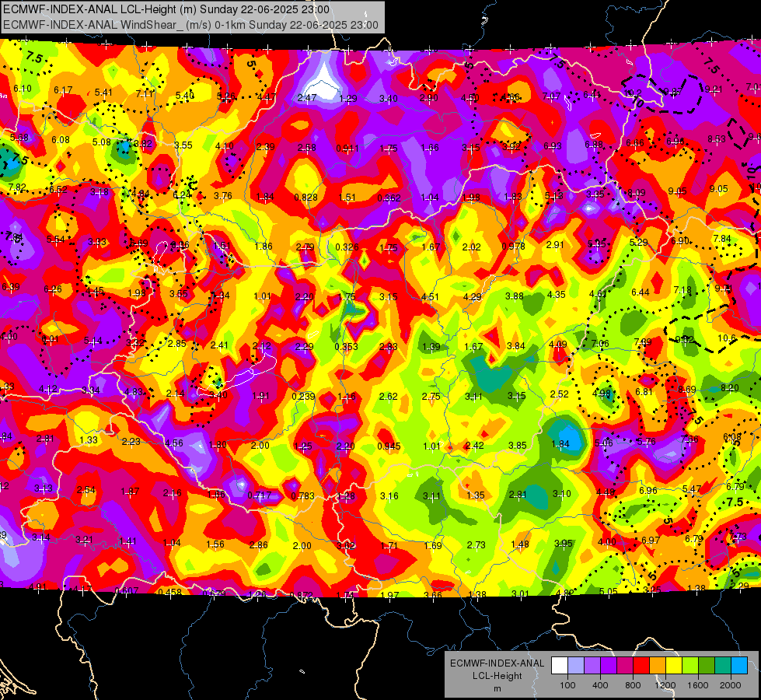Screen dimensions: 761x700
Task: Click the '1600' legend scale label
Action: point(698,685)
